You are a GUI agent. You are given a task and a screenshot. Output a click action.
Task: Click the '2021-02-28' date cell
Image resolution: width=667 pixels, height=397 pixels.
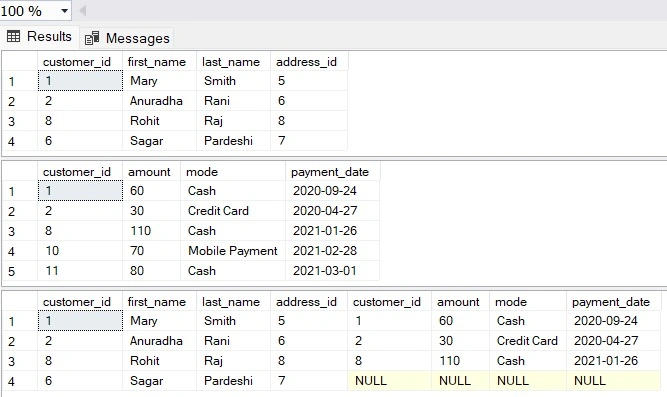coord(332,251)
